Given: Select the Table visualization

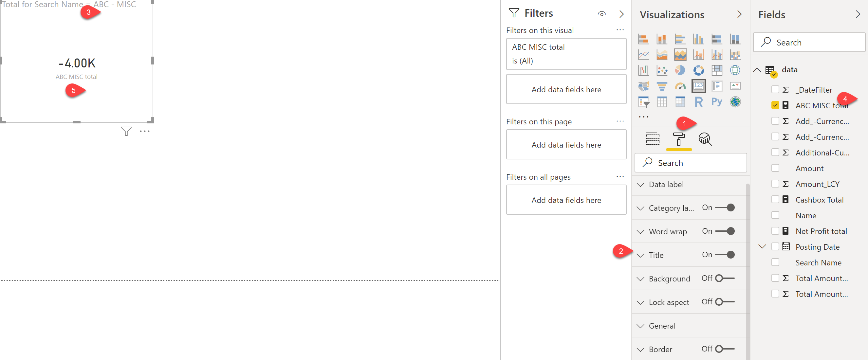Looking at the screenshot, I should [x=662, y=102].
